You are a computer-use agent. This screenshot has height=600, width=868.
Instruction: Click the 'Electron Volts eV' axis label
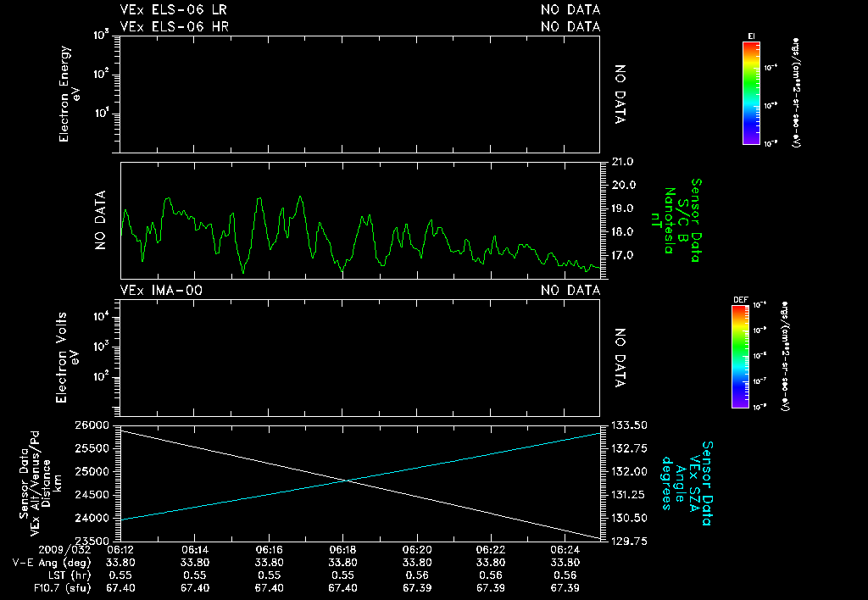[x=66, y=358]
